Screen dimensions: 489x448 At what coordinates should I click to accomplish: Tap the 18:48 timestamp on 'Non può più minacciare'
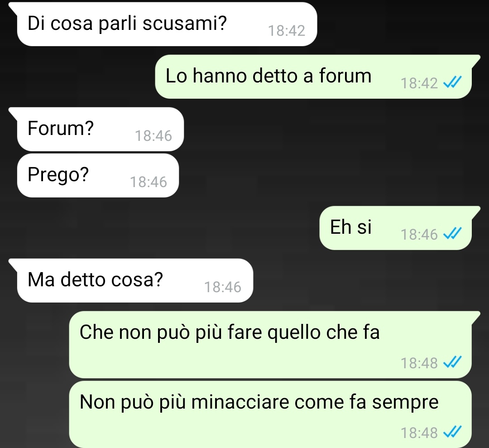419,433
